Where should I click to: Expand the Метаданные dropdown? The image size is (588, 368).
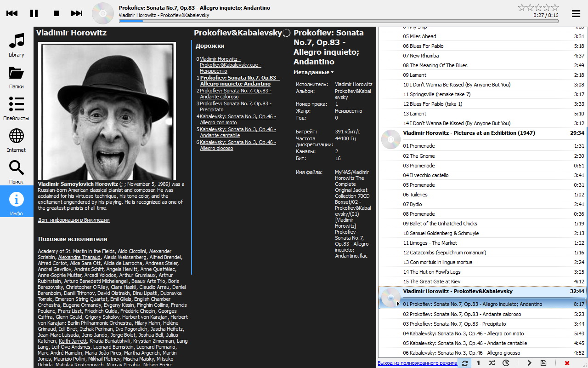click(x=313, y=72)
